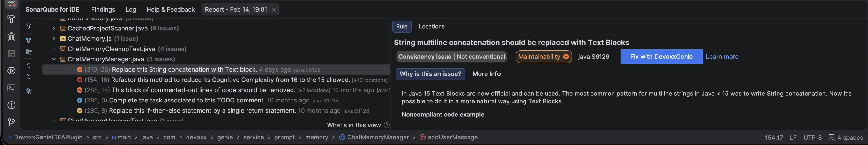
Task: Click the memory breadcrumb segment
Action: point(316,137)
